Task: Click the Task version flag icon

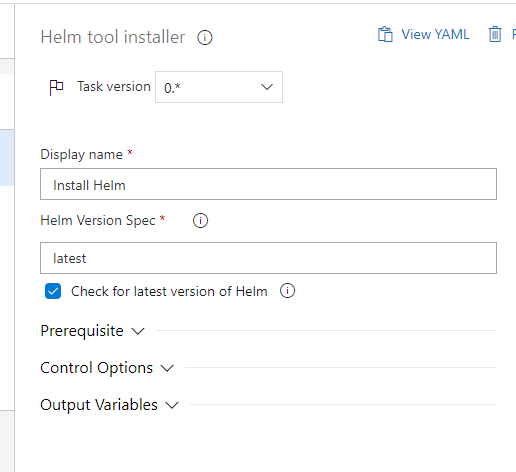Action: click(56, 87)
